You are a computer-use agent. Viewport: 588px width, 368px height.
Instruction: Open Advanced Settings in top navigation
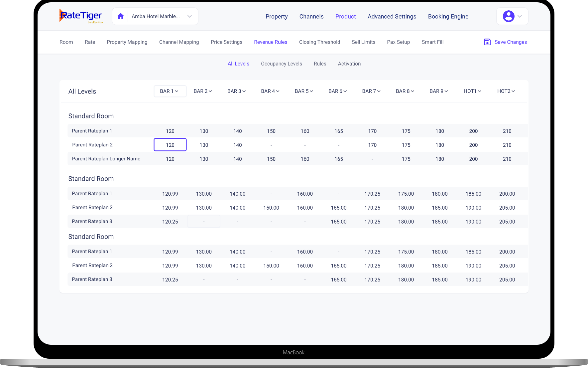pos(392,17)
